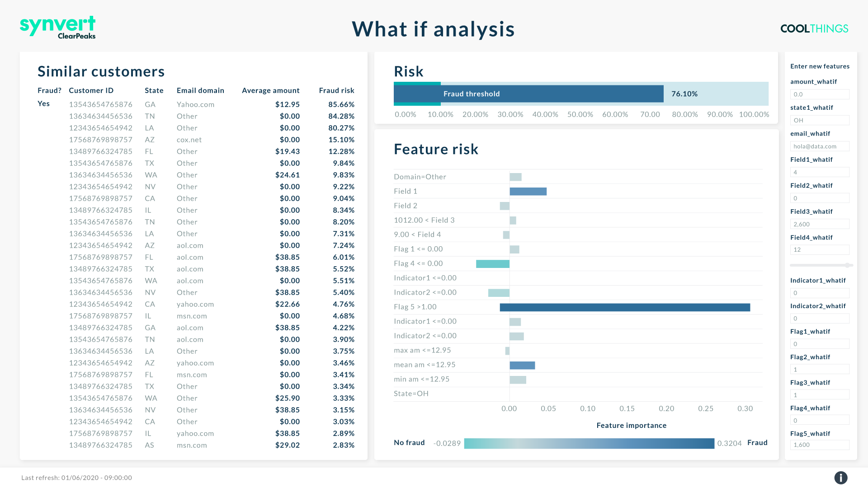Click the state1_whatif field showing OH
868x488 pixels.
click(x=820, y=120)
